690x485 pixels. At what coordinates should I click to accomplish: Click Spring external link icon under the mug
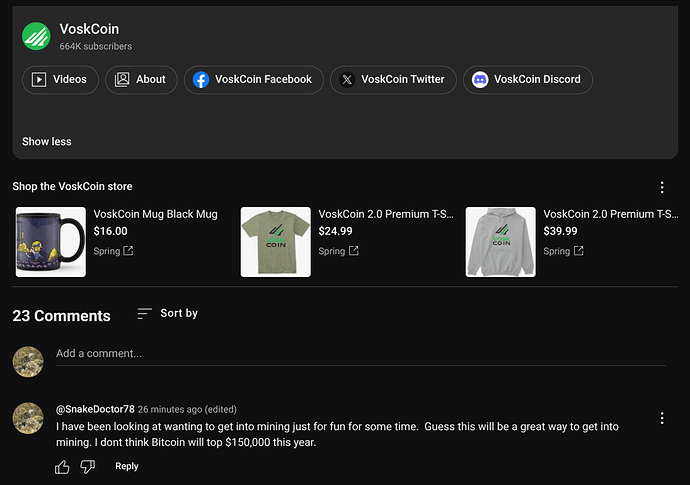[128, 251]
